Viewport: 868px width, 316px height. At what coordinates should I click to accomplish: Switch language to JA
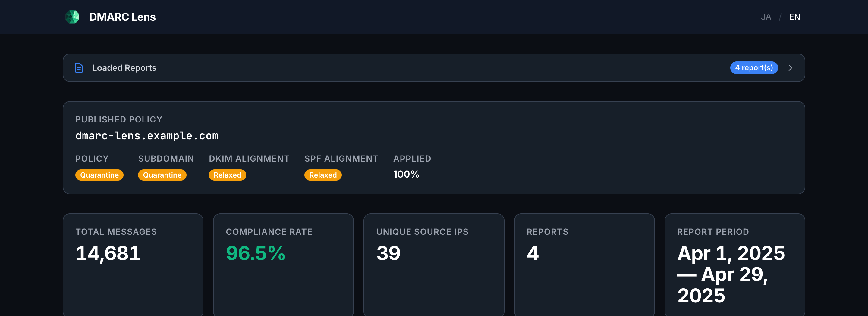[766, 17]
